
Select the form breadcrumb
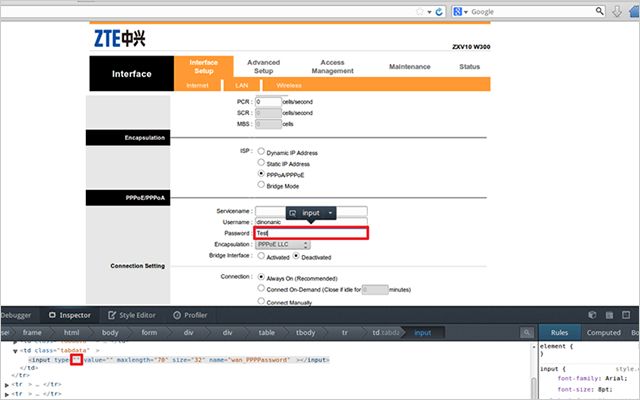[149, 333]
